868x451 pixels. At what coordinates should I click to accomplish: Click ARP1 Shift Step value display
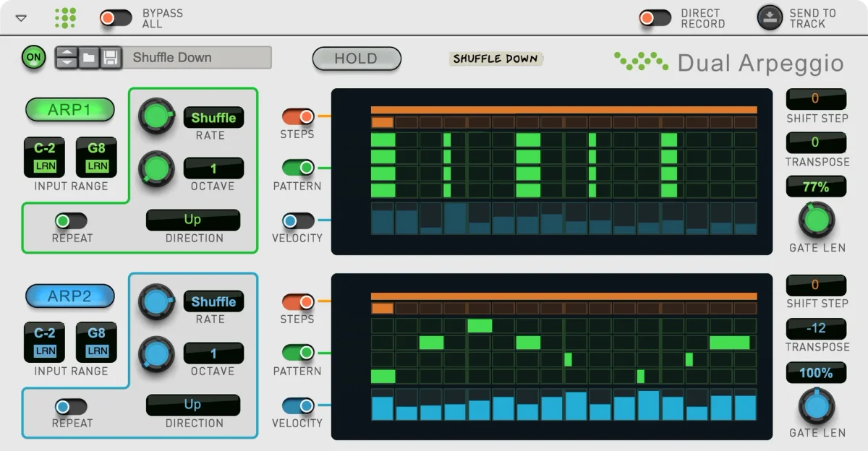[x=816, y=99]
